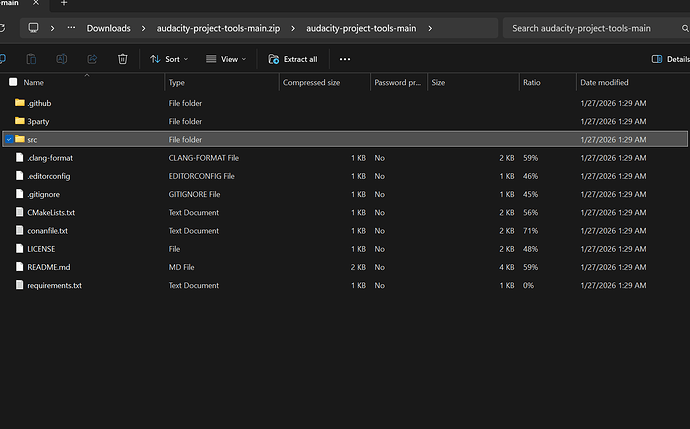Click the Delete trash can icon

point(122,59)
